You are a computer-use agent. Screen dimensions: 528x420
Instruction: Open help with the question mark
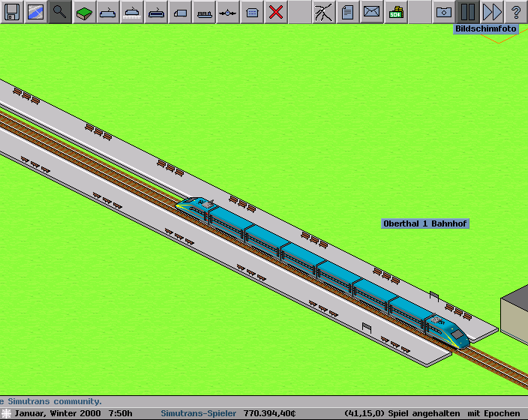[516, 11]
